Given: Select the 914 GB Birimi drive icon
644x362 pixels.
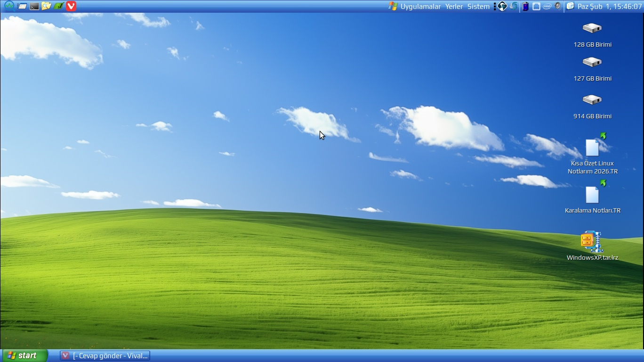Looking at the screenshot, I should pyautogui.click(x=592, y=100).
